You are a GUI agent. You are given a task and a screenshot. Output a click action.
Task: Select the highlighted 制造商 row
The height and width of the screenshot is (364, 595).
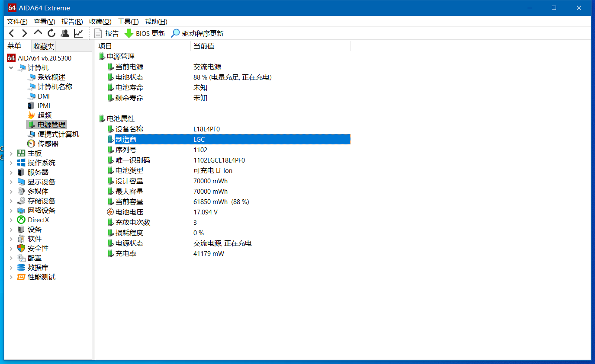228,139
